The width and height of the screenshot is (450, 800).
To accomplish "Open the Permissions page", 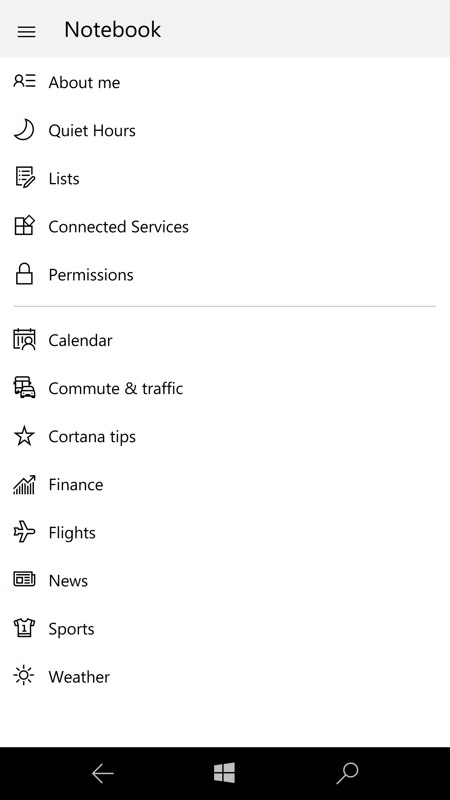I will [225, 274].
